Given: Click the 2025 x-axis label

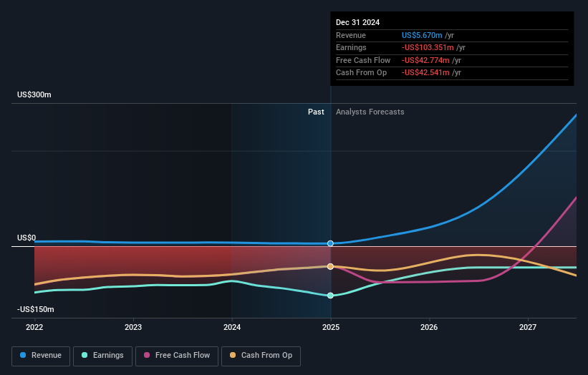Looking at the screenshot, I should coord(331,327).
